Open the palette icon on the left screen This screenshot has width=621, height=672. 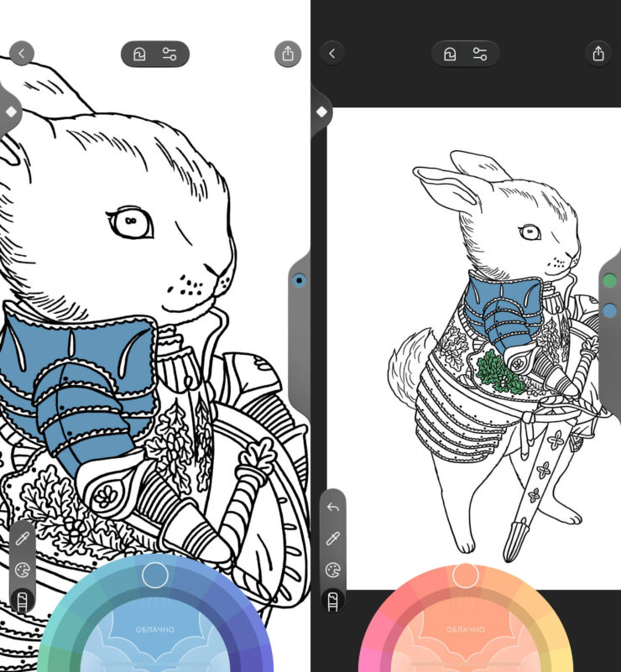(x=23, y=570)
